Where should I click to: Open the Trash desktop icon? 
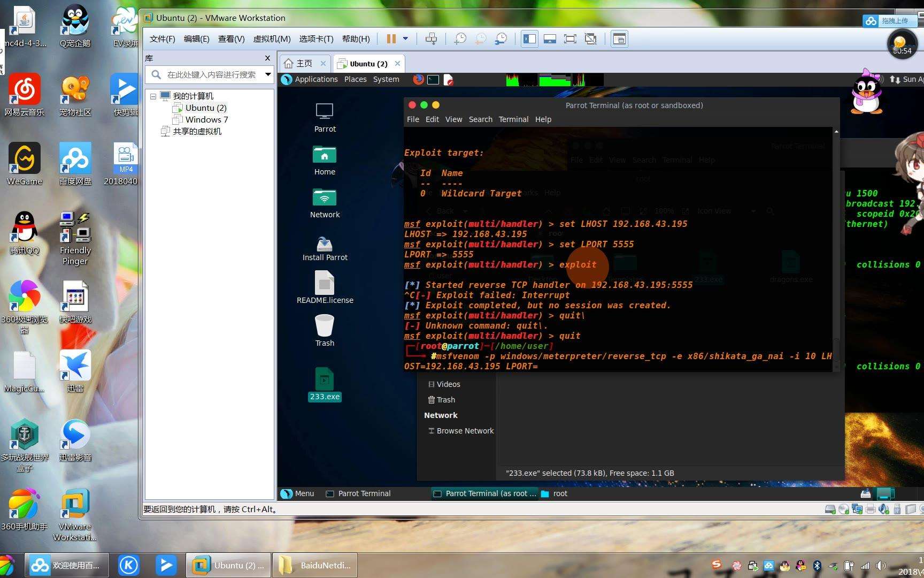tap(325, 330)
